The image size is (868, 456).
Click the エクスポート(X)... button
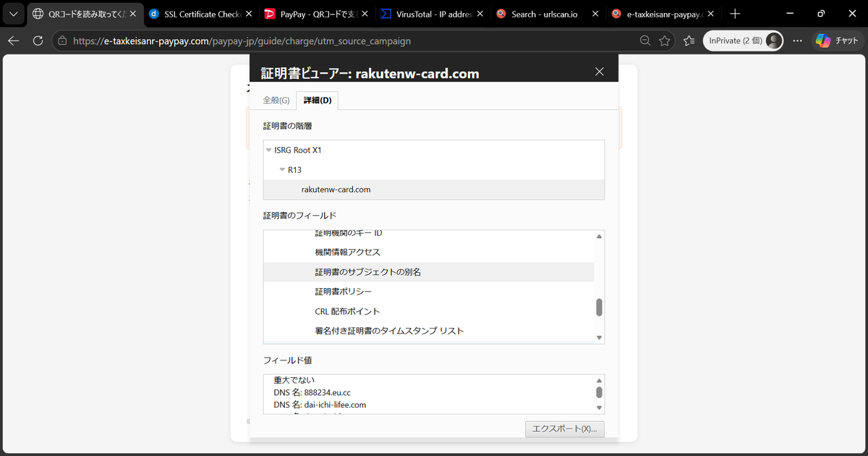click(565, 428)
